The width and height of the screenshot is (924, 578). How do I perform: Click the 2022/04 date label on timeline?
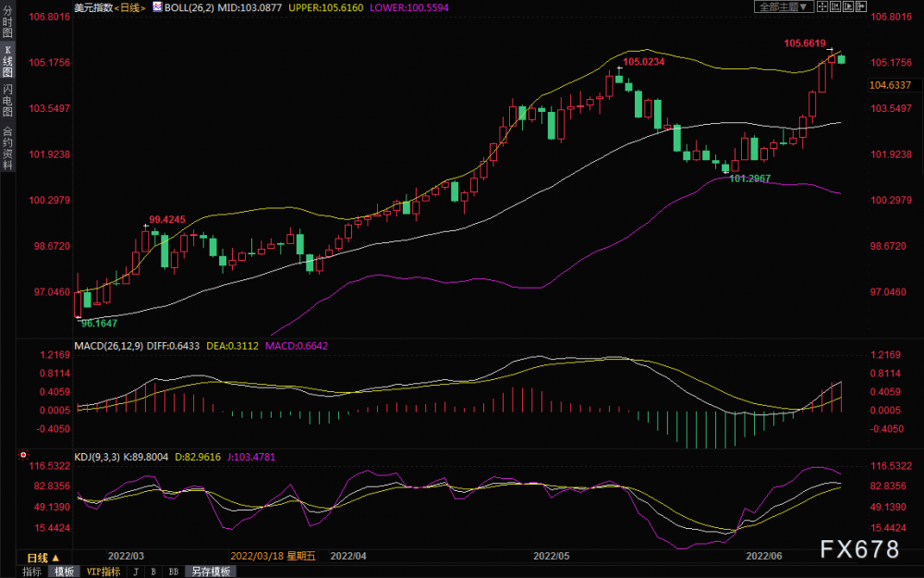tap(348, 556)
